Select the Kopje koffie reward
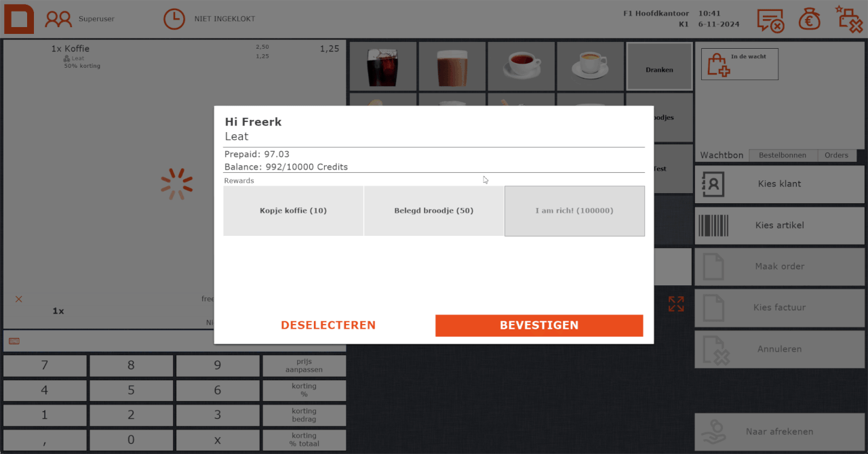This screenshot has width=868, height=454. click(293, 211)
